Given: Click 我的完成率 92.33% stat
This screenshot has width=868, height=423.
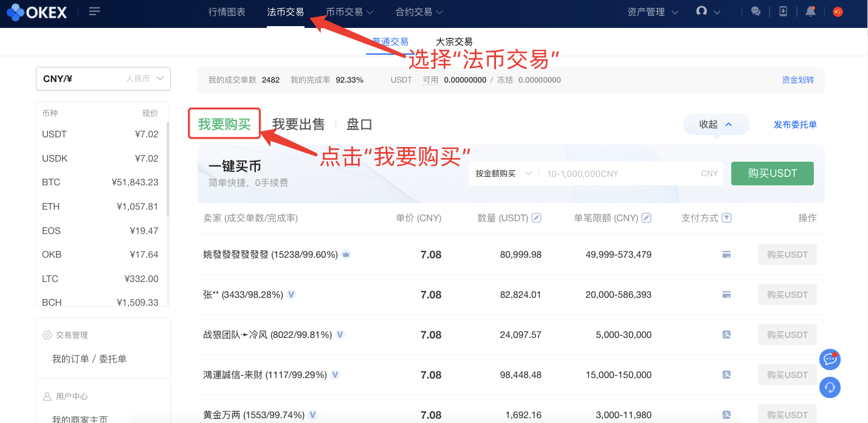Looking at the screenshot, I should (x=327, y=80).
